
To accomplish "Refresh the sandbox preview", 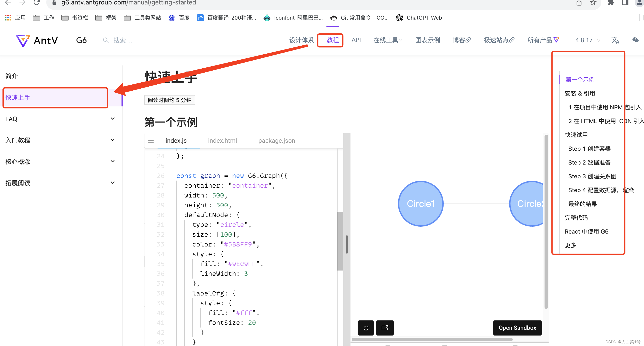I will (366, 328).
